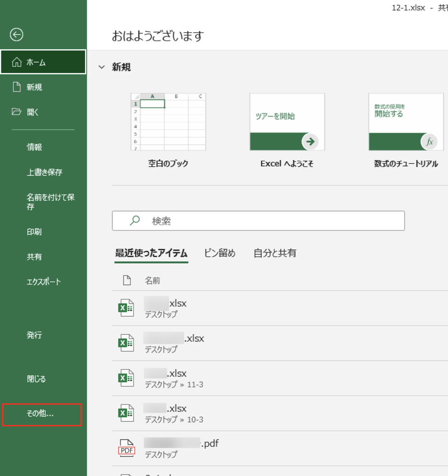Open the エクスポート page
This screenshot has height=476, width=448.
[x=43, y=282]
